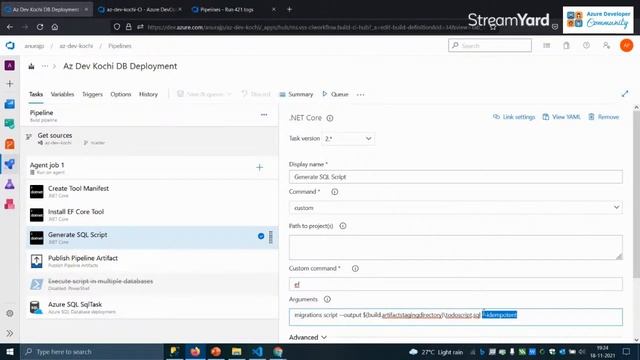Switch to the Variables tab
The image size is (640, 360).
62,94
